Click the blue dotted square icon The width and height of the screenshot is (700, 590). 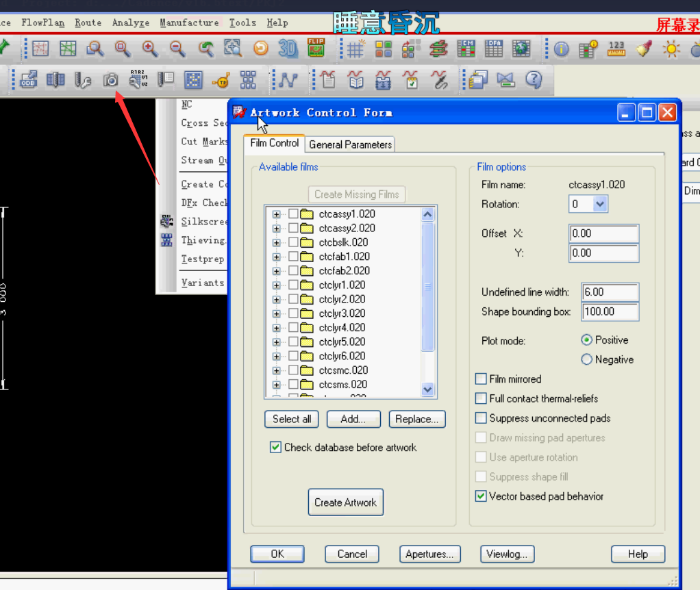(193, 80)
